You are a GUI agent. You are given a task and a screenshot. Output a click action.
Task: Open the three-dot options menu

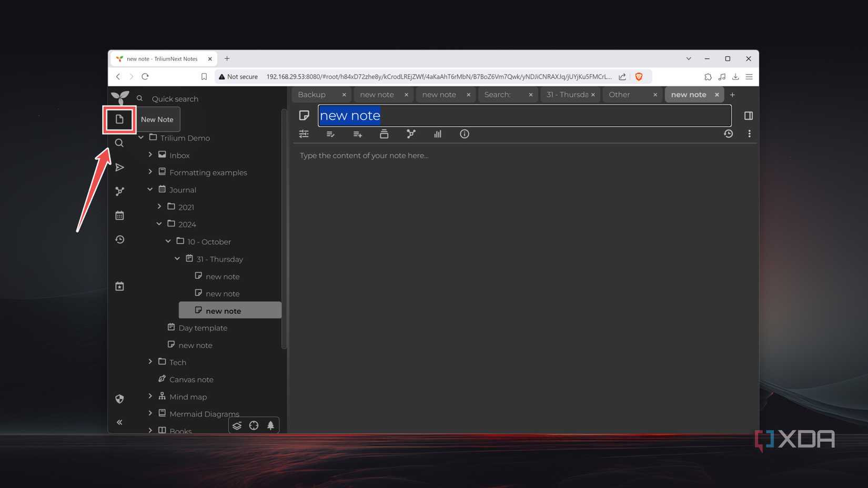pos(750,134)
